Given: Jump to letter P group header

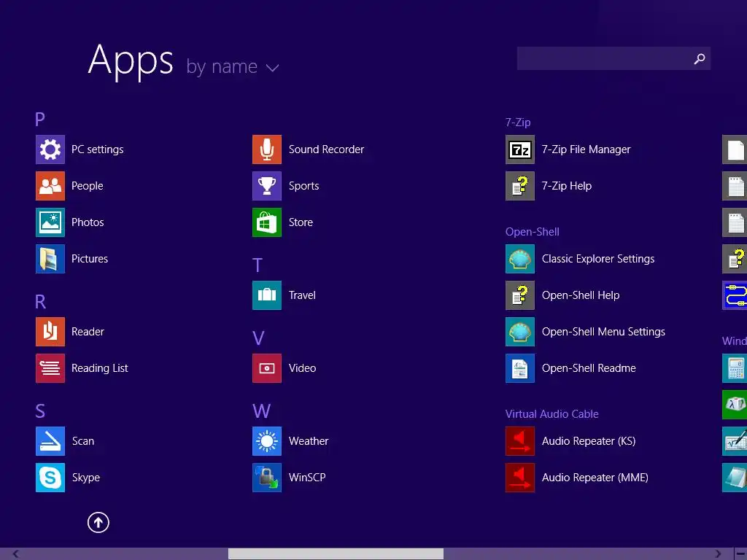Looking at the screenshot, I should pos(40,119).
